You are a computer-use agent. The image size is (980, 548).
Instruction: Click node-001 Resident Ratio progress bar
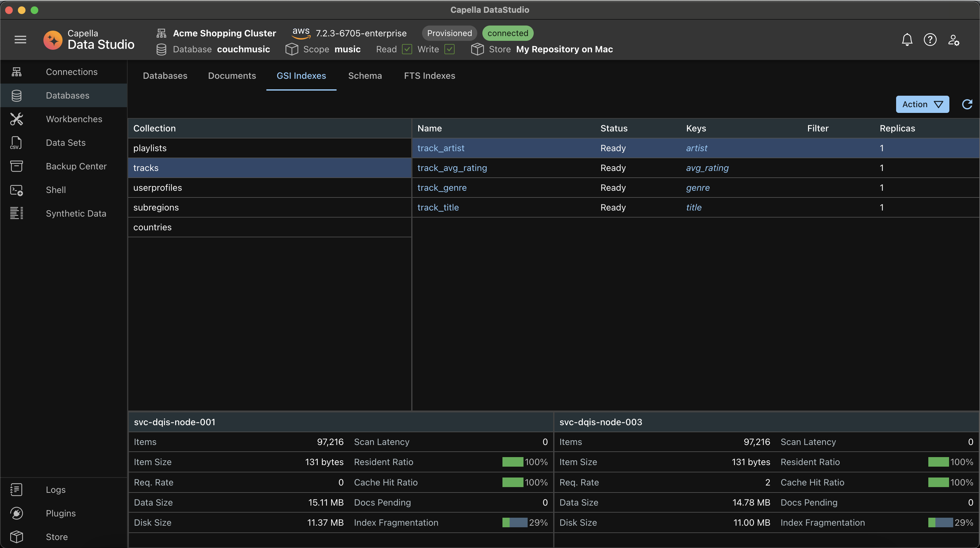coord(512,462)
